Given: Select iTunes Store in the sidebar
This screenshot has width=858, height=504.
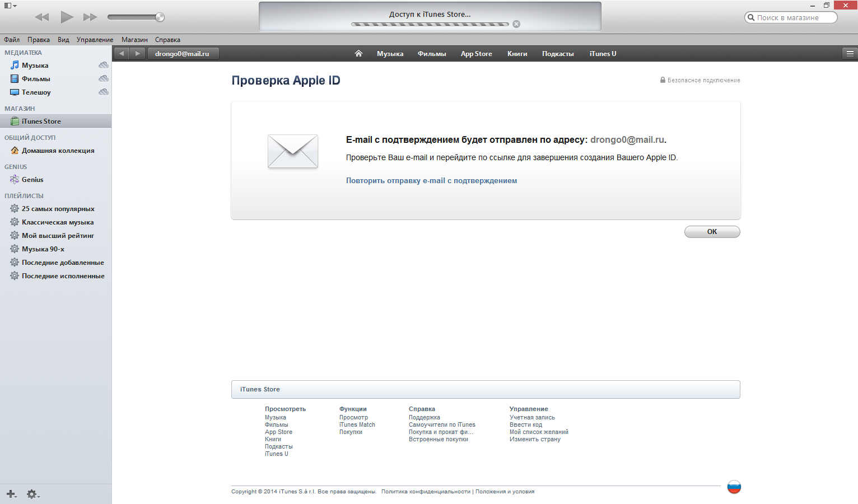Looking at the screenshot, I should pyautogui.click(x=41, y=122).
